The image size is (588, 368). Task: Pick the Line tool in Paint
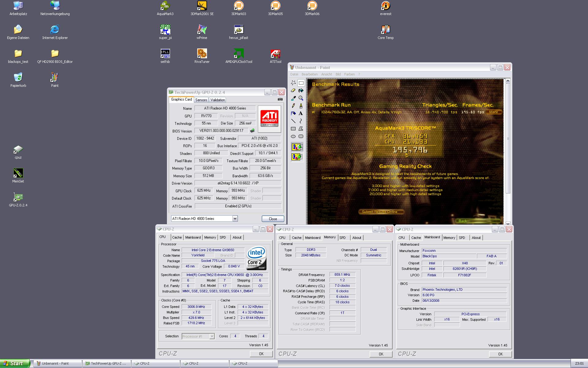(293, 121)
